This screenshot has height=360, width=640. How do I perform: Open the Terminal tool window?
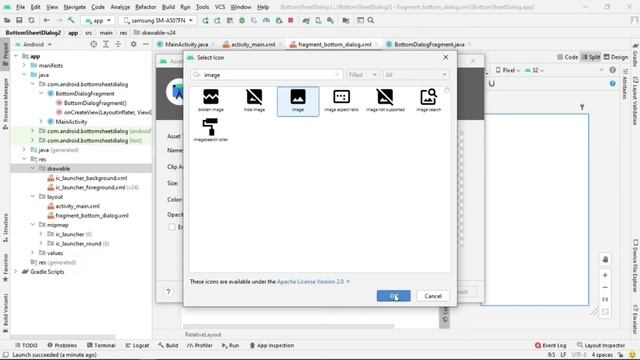(x=101, y=345)
